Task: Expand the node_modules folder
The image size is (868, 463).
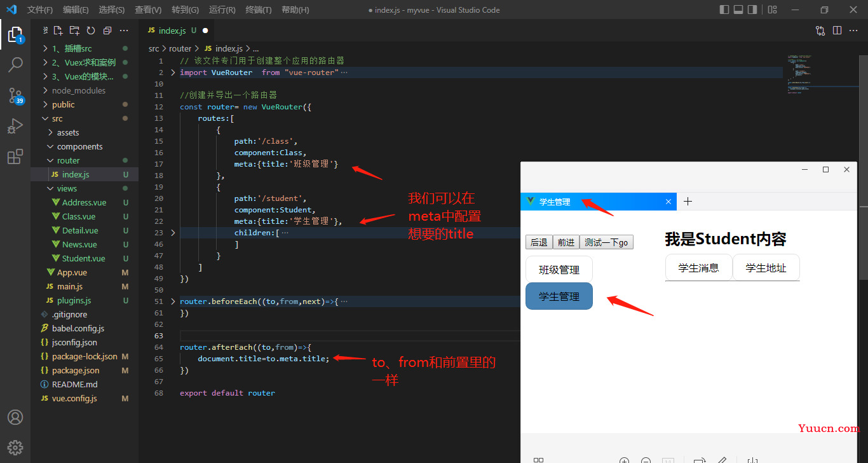Action: (85, 90)
